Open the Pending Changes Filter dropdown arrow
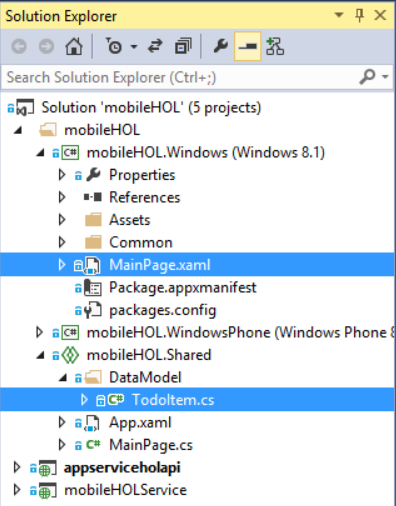The image size is (396, 506). 134,47
